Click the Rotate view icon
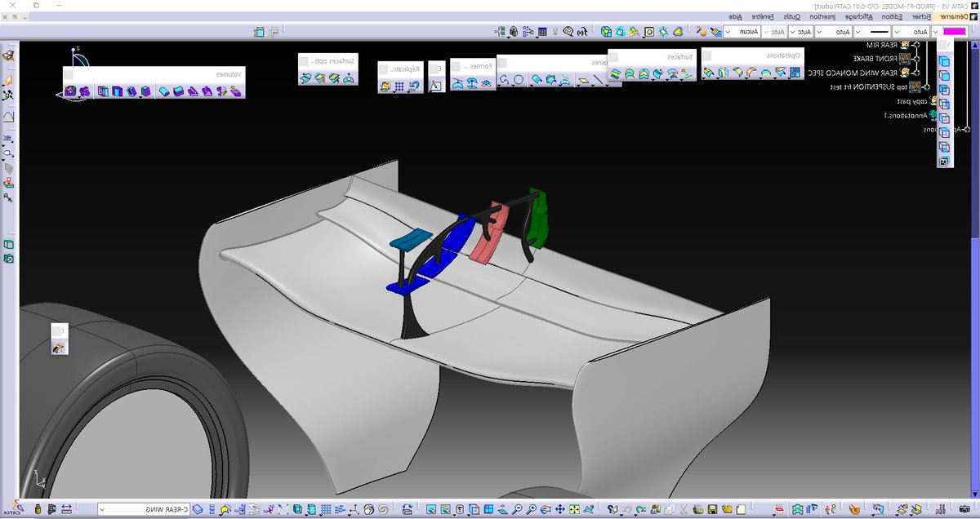The height and width of the screenshot is (519, 980). click(545, 508)
